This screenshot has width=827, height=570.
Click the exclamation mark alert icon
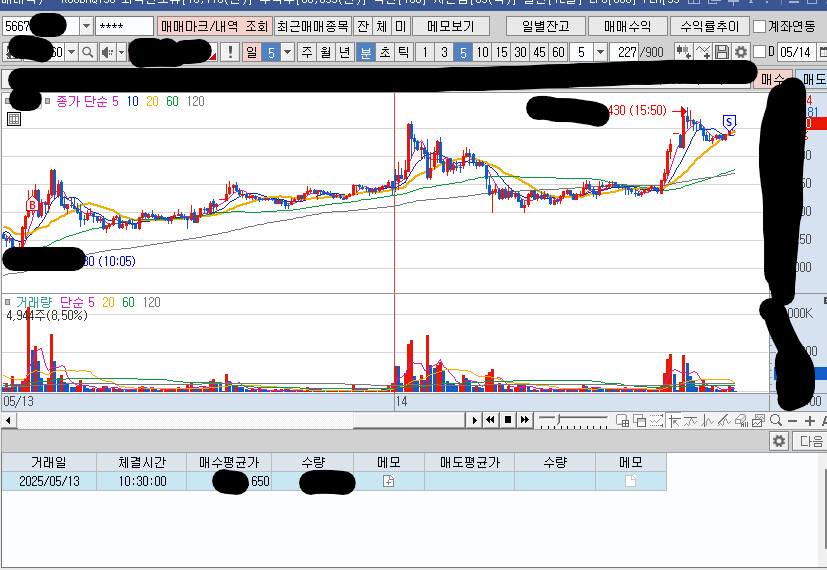point(230,52)
